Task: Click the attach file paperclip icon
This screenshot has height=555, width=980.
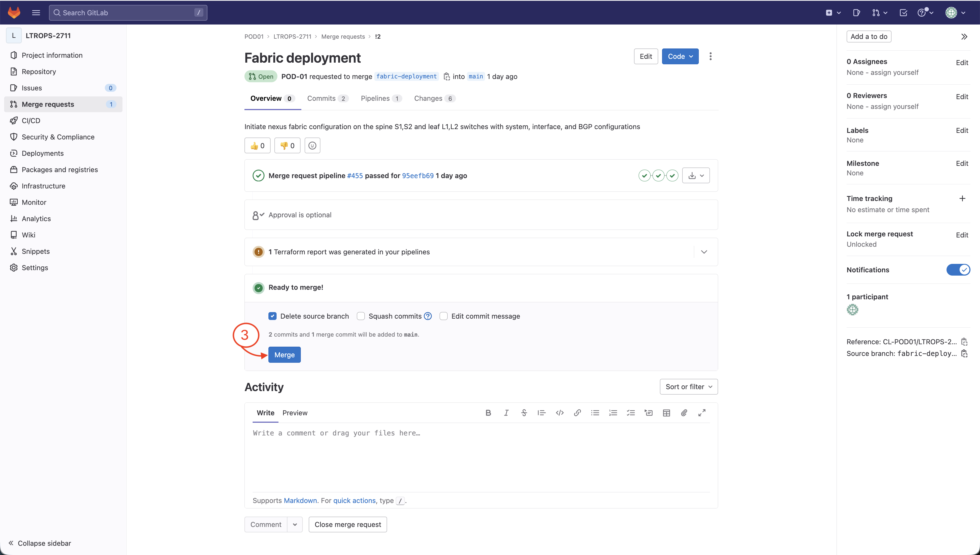Action: point(684,413)
